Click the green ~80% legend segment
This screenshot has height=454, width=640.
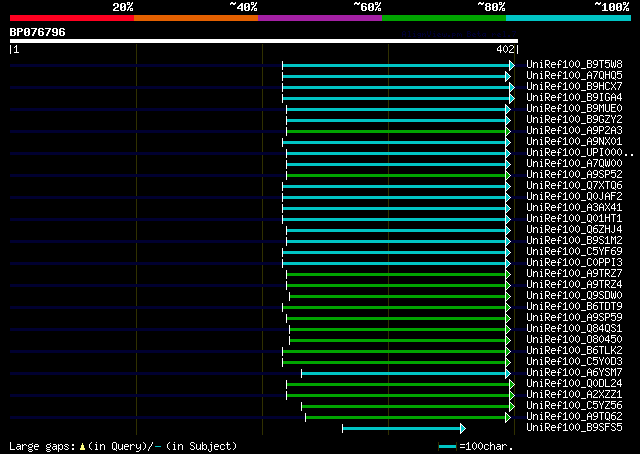tap(443, 18)
